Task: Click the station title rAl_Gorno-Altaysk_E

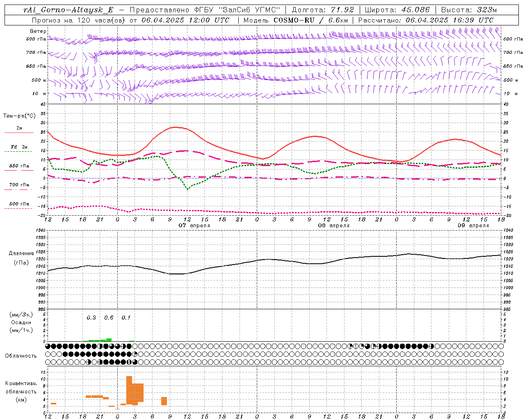Action: click(x=68, y=10)
